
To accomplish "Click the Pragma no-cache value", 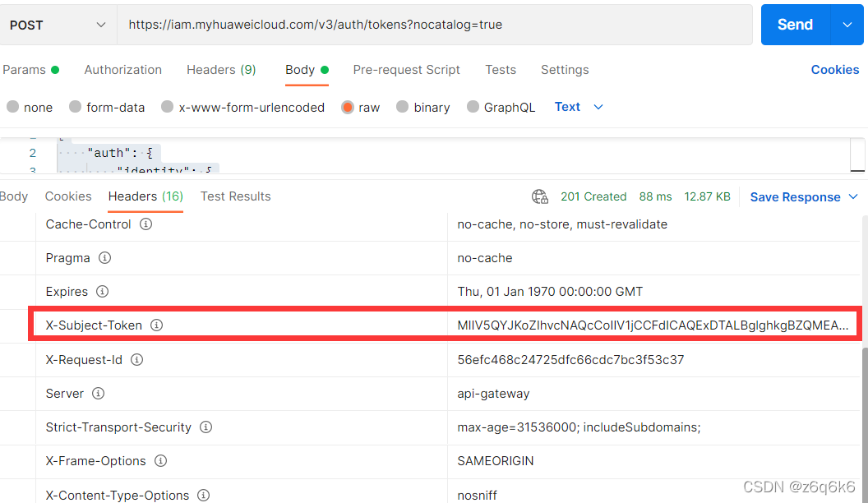I will point(485,258).
